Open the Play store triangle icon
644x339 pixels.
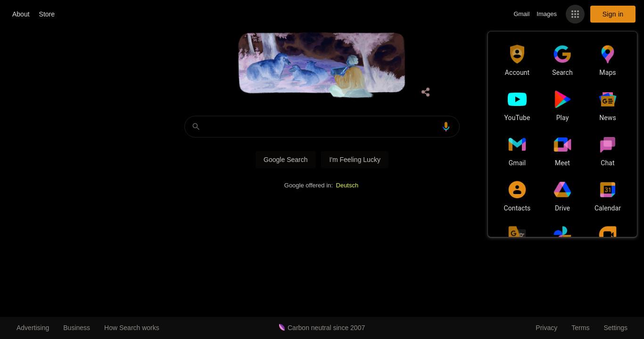point(562,99)
